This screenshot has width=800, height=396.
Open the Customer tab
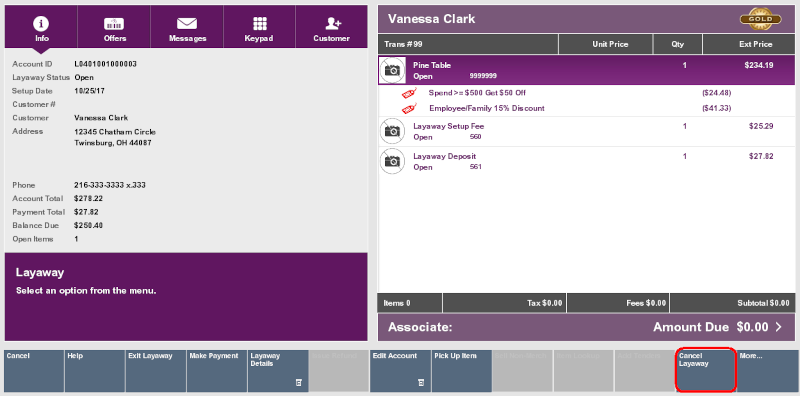point(332,27)
